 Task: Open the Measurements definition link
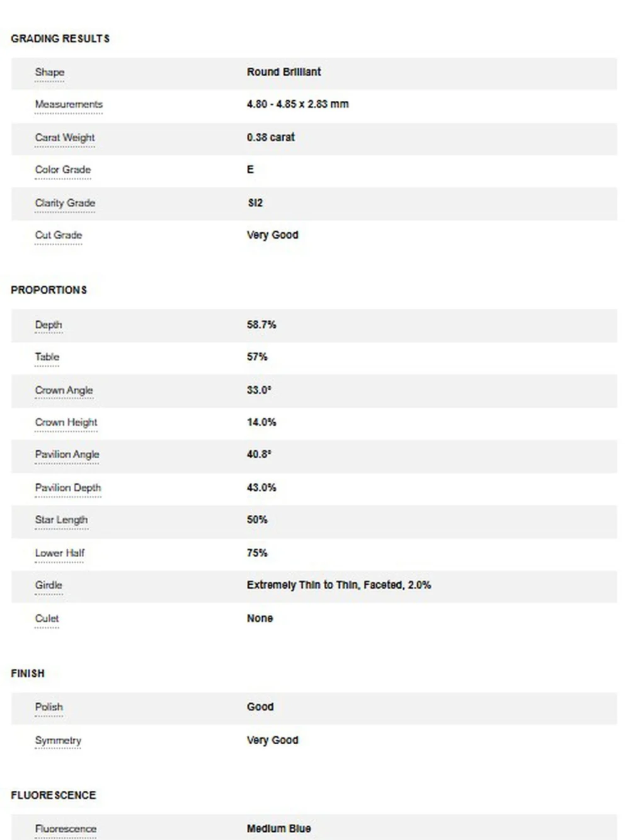coord(69,105)
